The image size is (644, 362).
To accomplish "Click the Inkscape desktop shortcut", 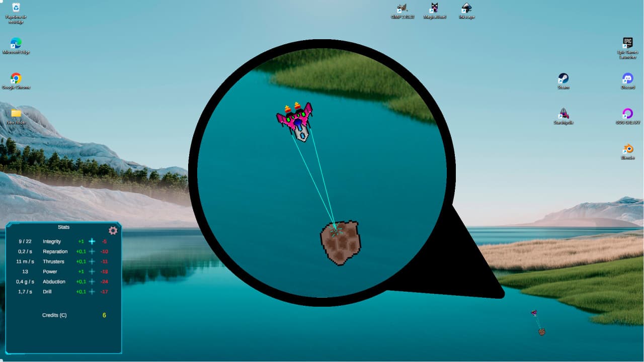I will 466,8.
